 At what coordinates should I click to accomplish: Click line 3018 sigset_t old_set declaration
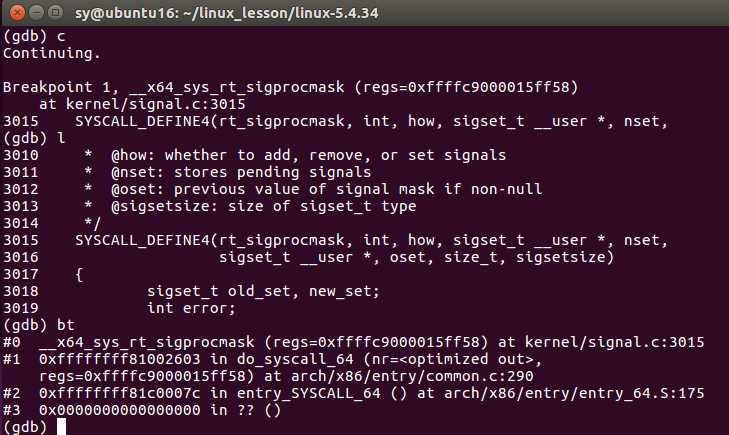(192, 291)
